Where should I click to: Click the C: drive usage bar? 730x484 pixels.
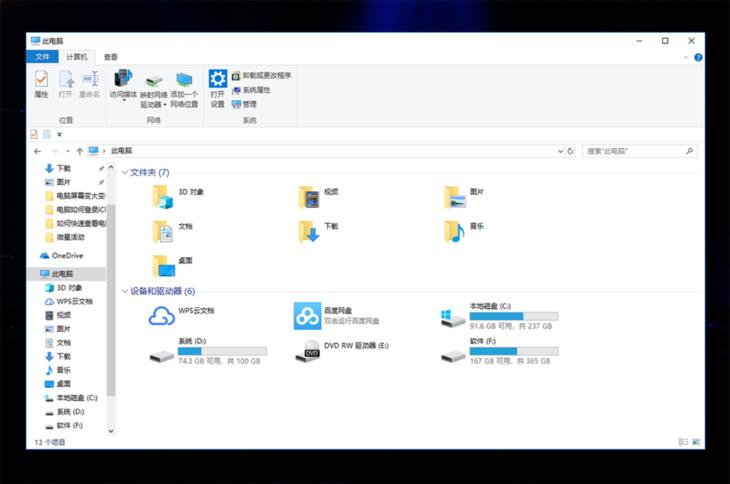[514, 316]
